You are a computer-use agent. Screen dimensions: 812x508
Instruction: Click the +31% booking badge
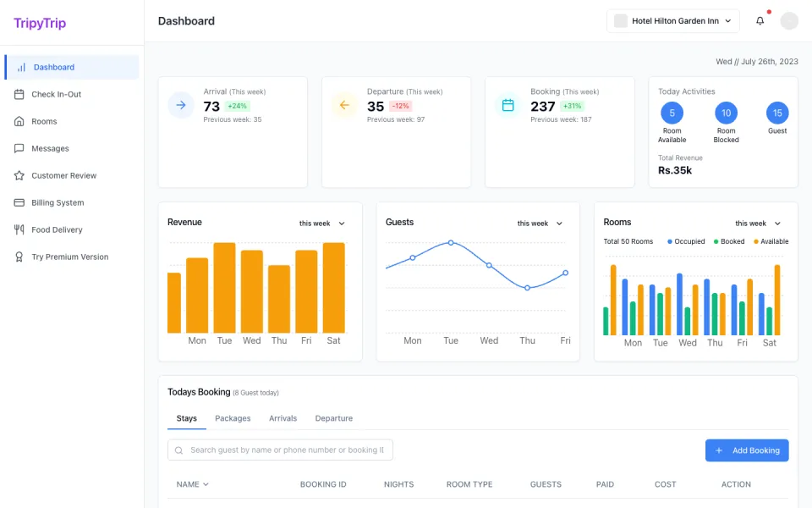click(573, 106)
